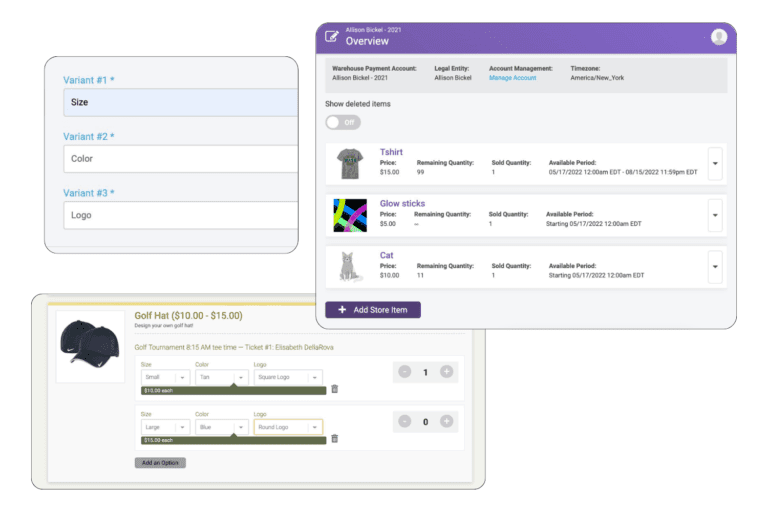Expand the Glow sticks item dropdown arrow

715,214
